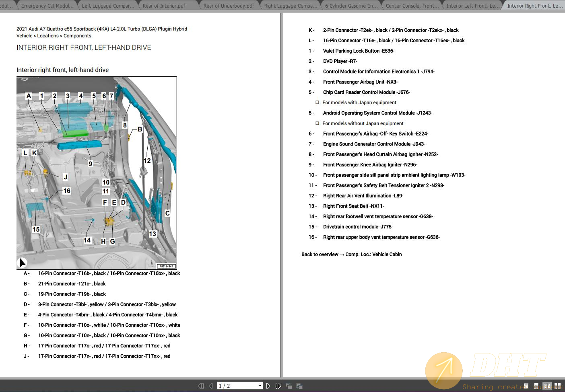This screenshot has height=392, width=565.
Task: Click row F '10-Pin Connector -T10o-, white'
Action: [102, 325]
